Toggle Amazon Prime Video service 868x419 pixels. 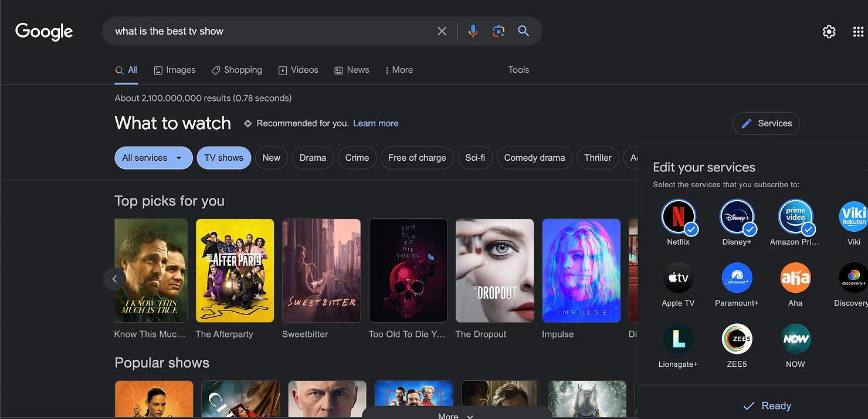795,217
